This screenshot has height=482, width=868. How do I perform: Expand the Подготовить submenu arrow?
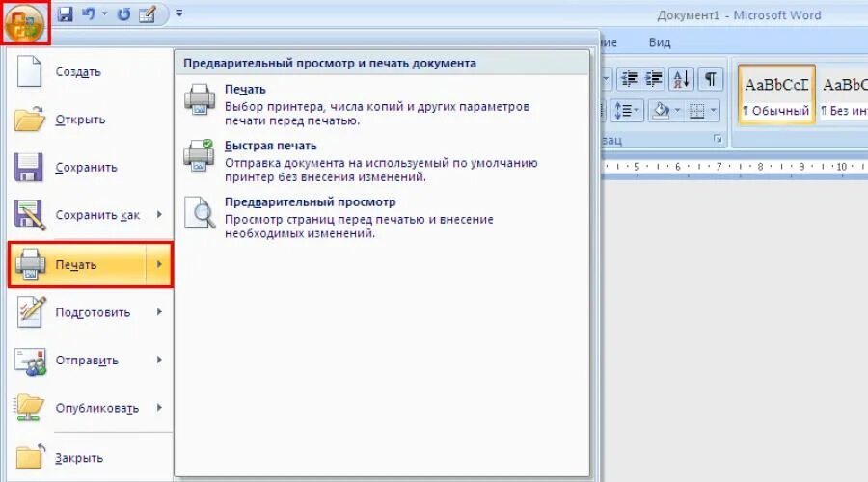click(x=159, y=312)
